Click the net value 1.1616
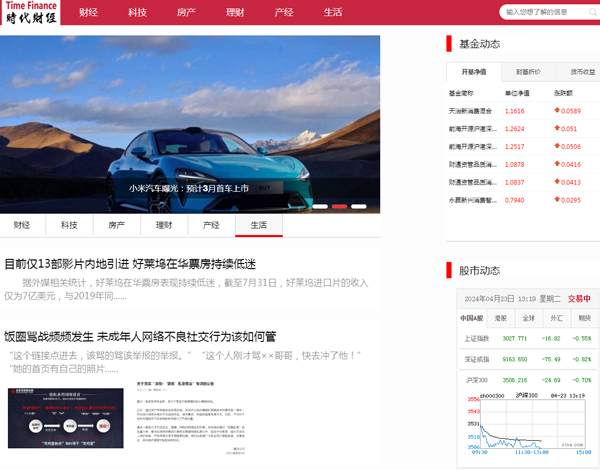Viewport: 600px width, 470px height. [x=515, y=111]
